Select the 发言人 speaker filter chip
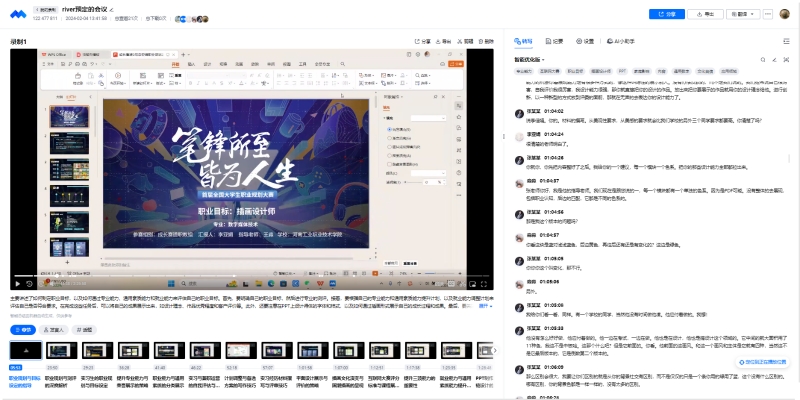 [53, 328]
